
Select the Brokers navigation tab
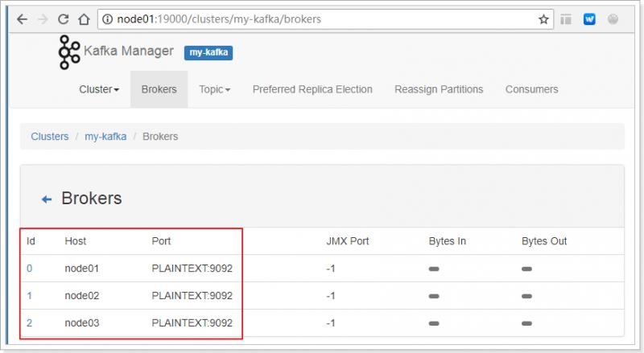159,89
